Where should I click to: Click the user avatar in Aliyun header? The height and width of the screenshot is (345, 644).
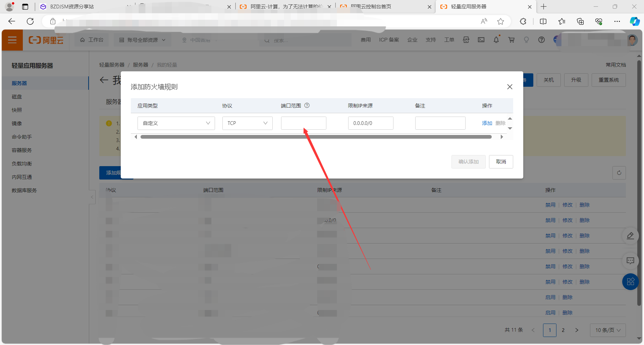[x=632, y=40]
